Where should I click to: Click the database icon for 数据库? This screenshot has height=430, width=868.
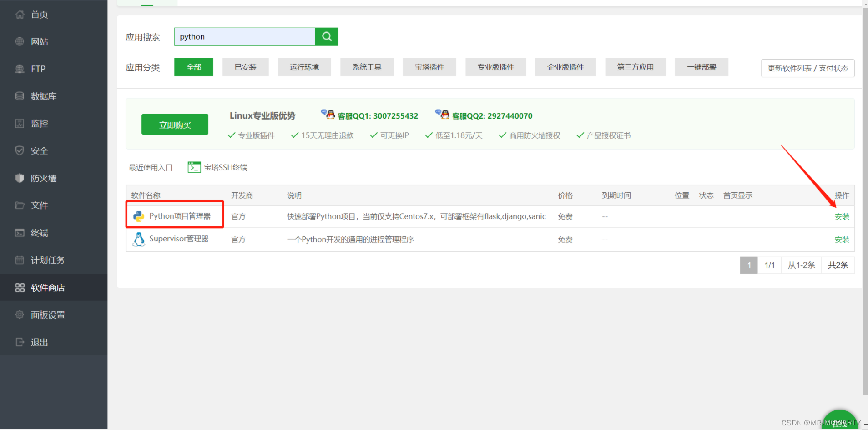[x=20, y=96]
